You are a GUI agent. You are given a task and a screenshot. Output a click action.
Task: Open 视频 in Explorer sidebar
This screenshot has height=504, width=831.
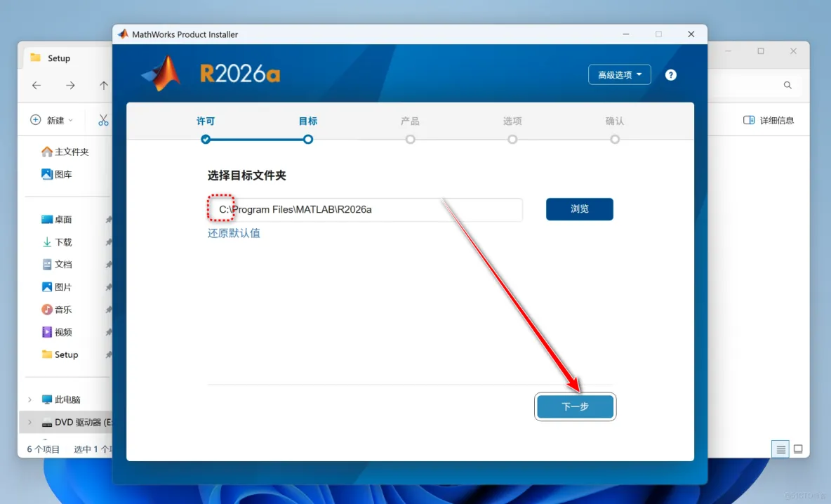coord(57,332)
